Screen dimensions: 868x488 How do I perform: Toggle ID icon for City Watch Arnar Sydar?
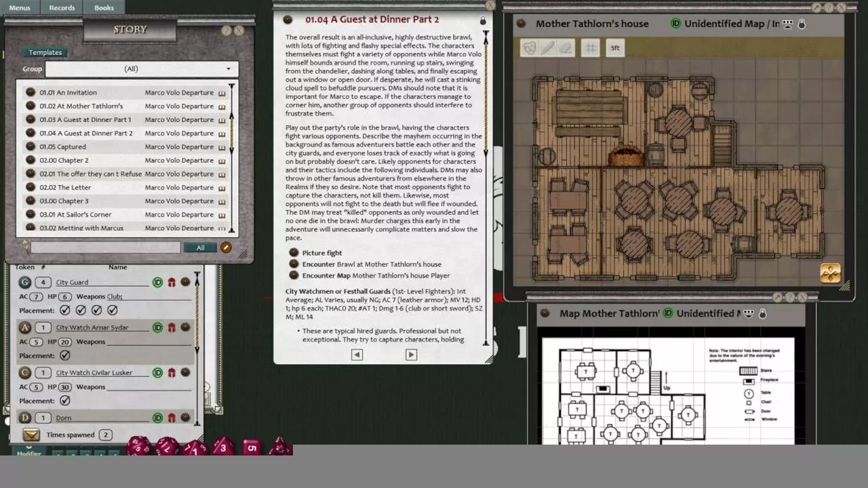(157, 327)
